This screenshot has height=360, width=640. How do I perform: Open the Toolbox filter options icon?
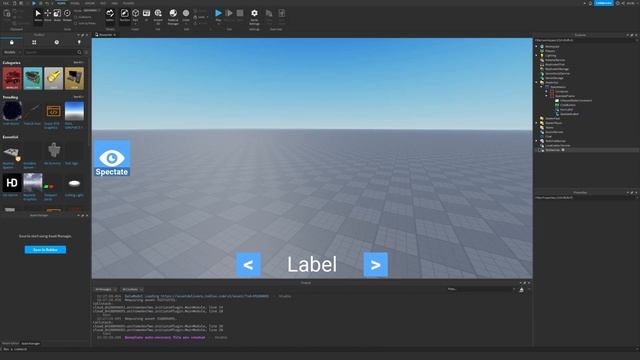(86, 52)
